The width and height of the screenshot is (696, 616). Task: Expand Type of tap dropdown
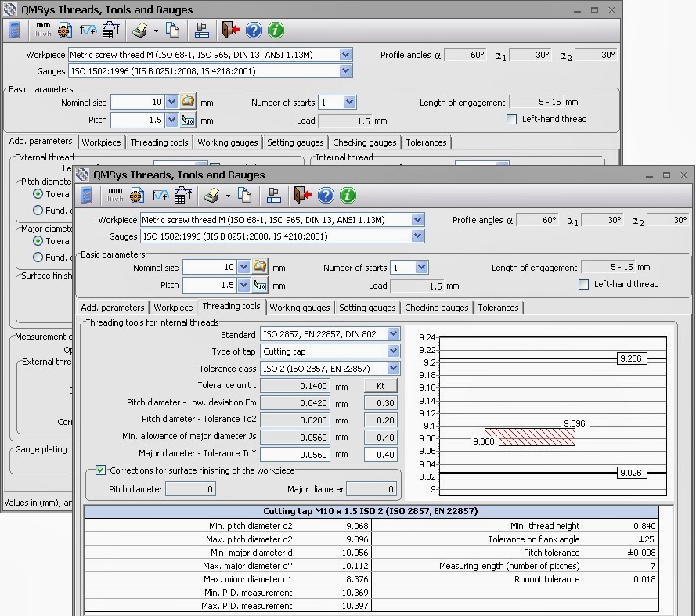pos(393,351)
